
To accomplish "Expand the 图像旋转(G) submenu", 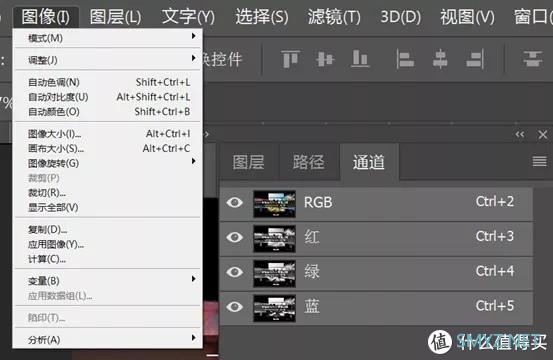I will coord(108,163).
